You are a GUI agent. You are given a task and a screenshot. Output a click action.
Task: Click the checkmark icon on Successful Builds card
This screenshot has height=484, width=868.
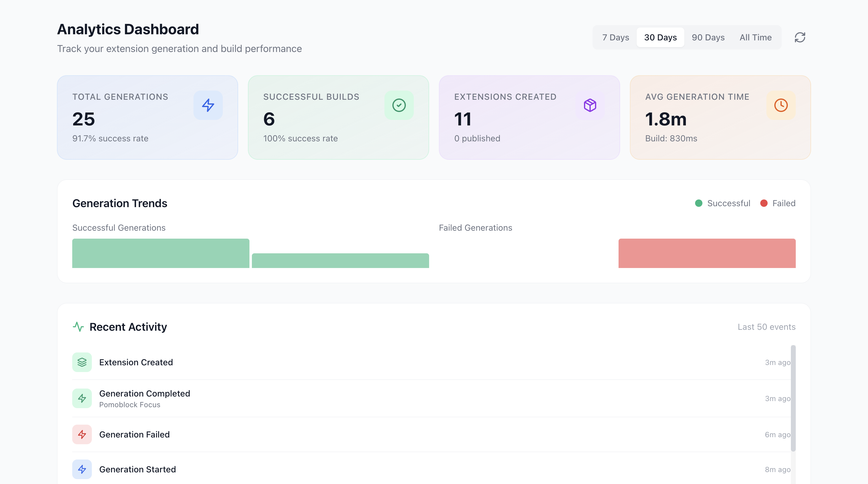click(398, 105)
